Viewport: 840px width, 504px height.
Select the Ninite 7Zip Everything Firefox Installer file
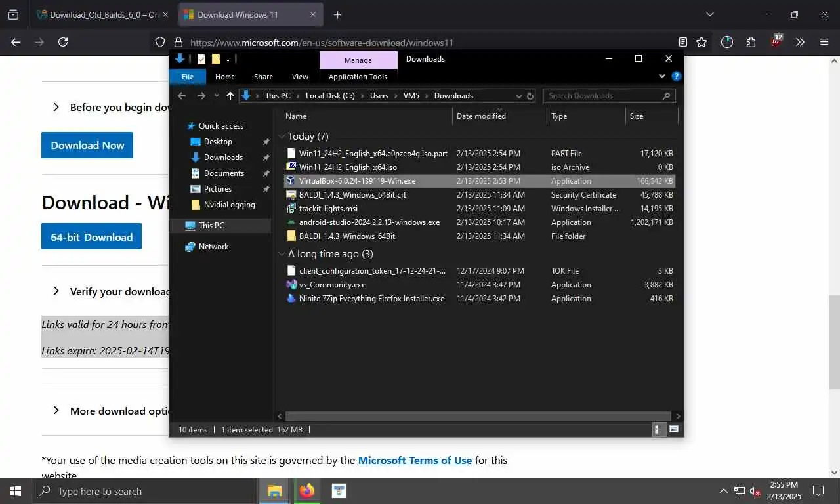tap(480, 299)
